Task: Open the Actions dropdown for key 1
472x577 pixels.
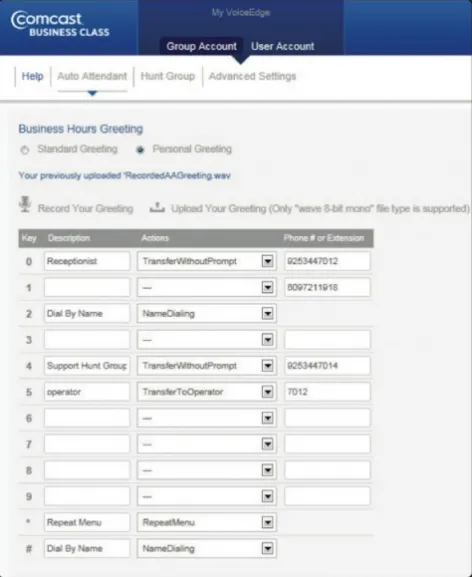Action: pyautogui.click(x=207, y=287)
